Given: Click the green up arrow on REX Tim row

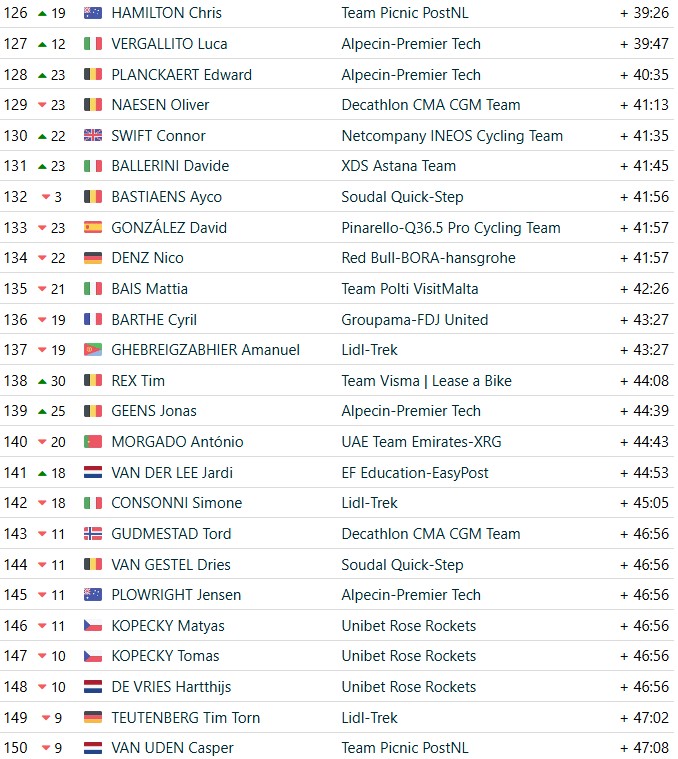Looking at the screenshot, I should point(43,381).
